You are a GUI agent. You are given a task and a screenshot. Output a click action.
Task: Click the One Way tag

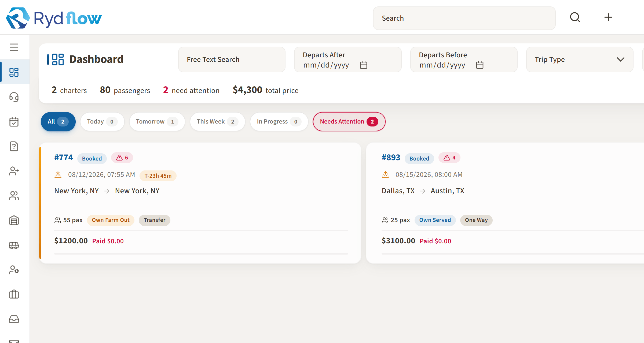[x=476, y=220]
